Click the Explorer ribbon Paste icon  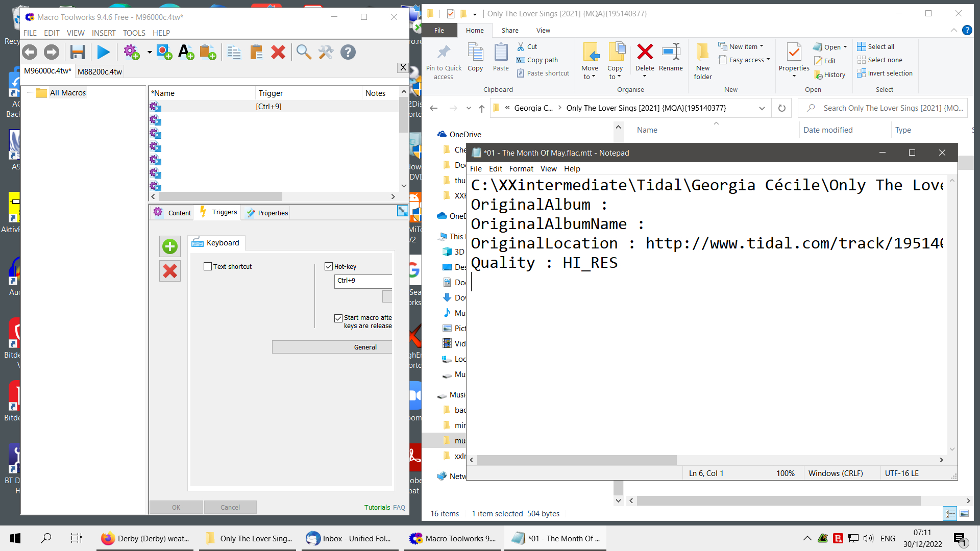tap(501, 58)
